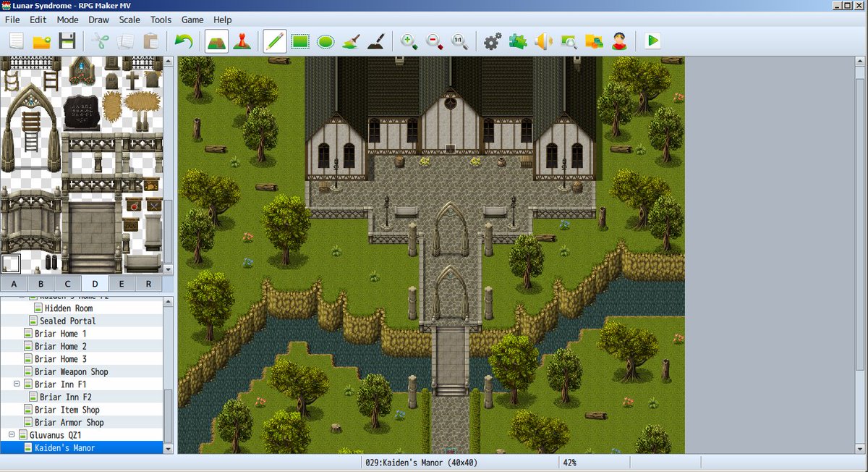Open the Character Generator icon
The width and height of the screenshot is (868, 472).
click(619, 41)
